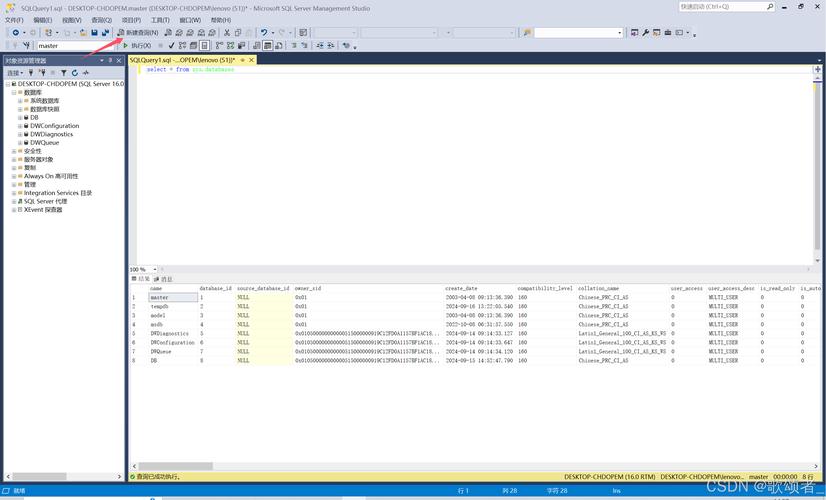The height and width of the screenshot is (500, 826).
Task: Expand the DWConfiguration database node
Action: coord(20,126)
